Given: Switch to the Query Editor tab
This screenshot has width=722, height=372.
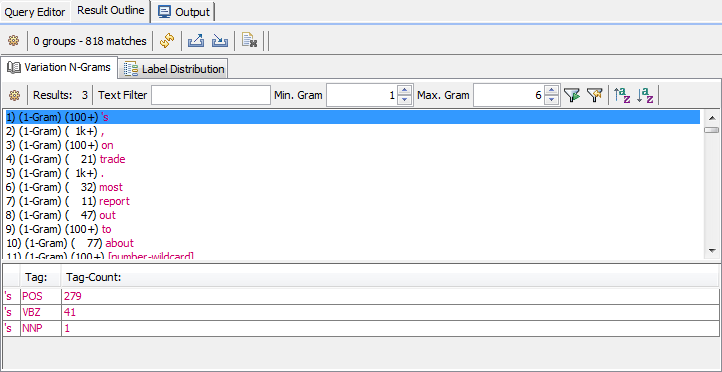Looking at the screenshot, I should pos(35,12).
